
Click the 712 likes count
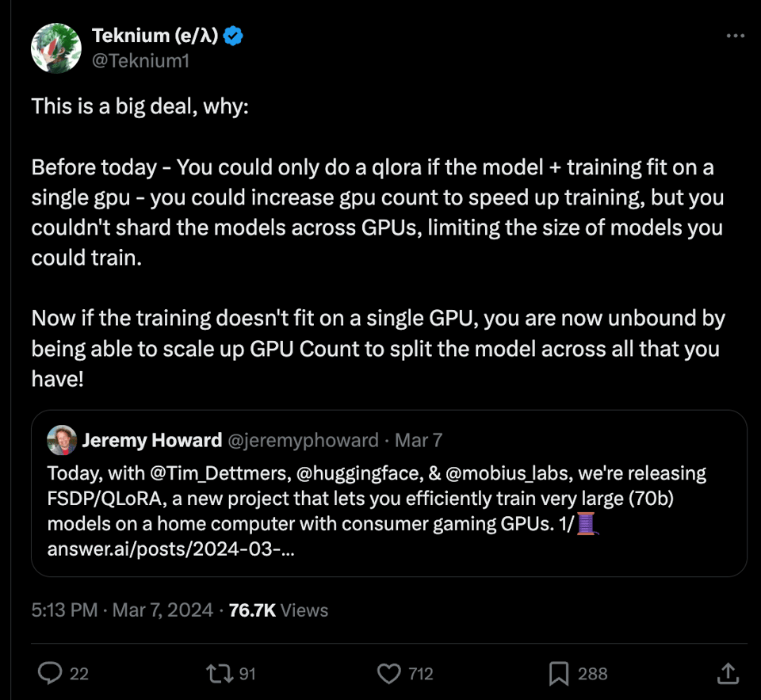tap(421, 674)
